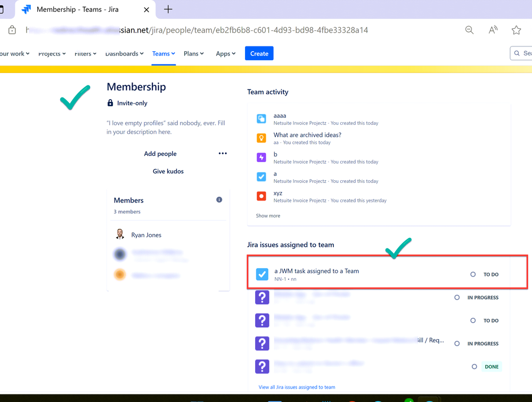Click the archived ideas lightbulb icon
This screenshot has height=402, width=532.
pyautogui.click(x=261, y=138)
